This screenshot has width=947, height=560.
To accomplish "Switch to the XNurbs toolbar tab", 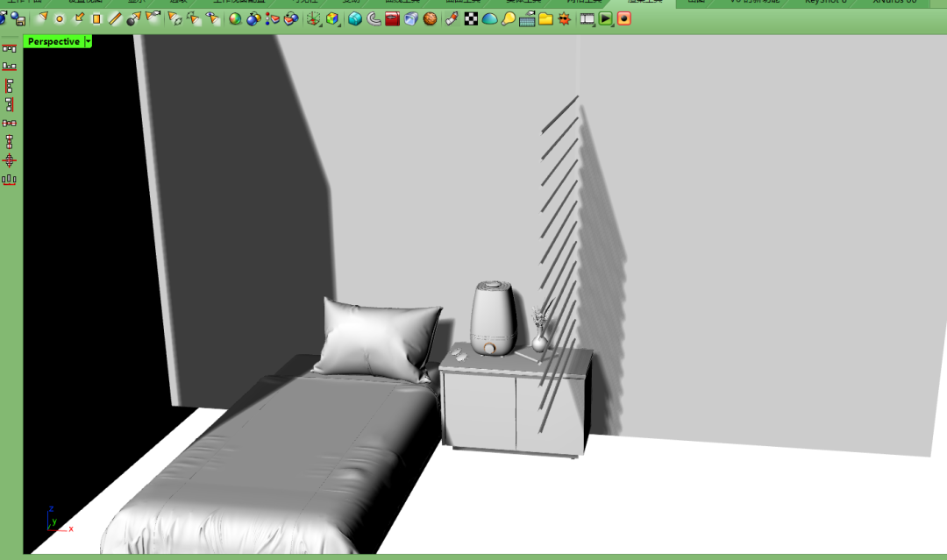I will 894,3.
